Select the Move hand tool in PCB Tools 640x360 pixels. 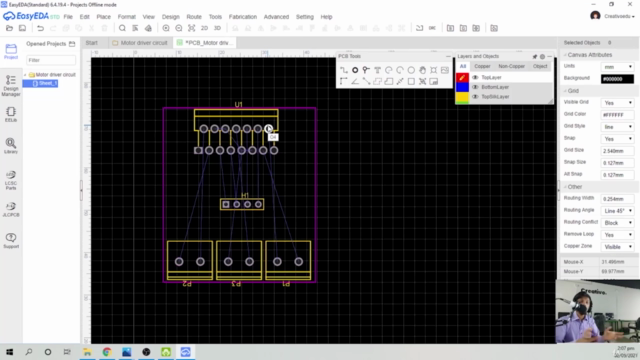422,70
